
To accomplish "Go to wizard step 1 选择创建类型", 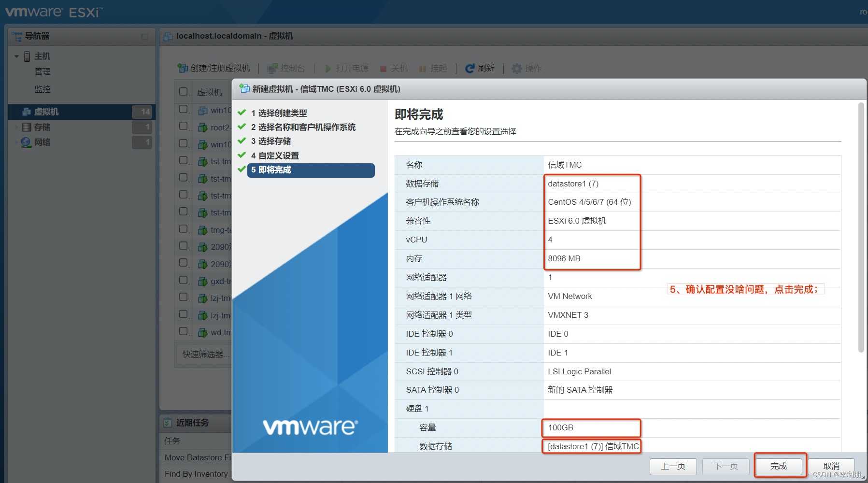I will [x=279, y=113].
